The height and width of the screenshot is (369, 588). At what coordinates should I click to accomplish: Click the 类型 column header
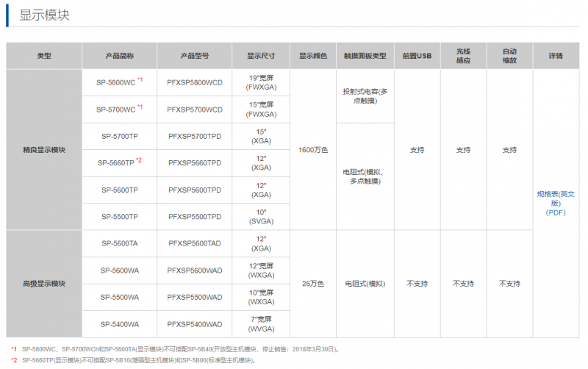click(x=44, y=56)
